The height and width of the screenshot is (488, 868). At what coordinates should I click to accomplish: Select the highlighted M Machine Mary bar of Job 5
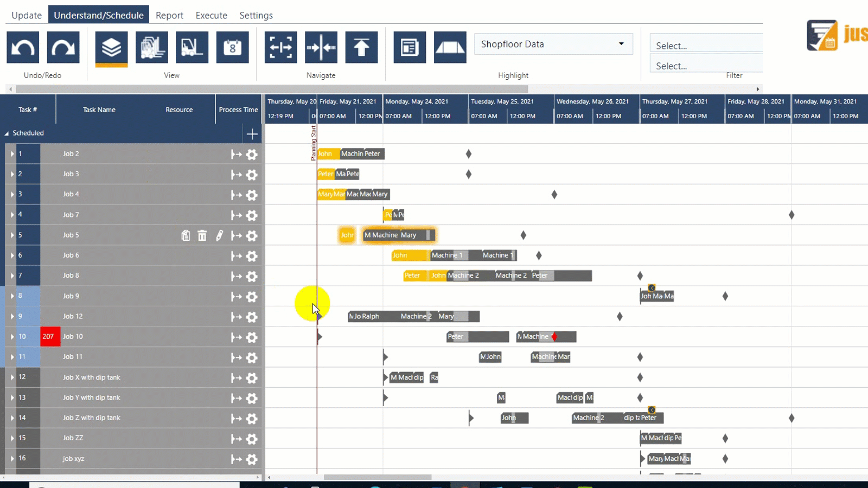[x=399, y=235]
